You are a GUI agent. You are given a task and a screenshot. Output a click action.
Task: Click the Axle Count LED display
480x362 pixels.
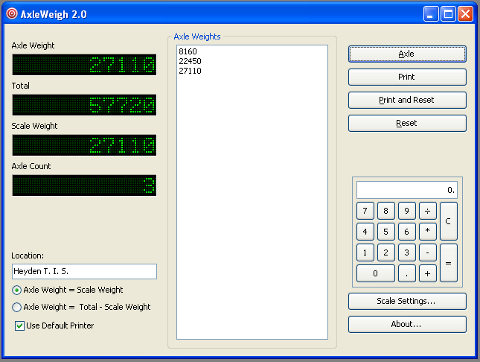tap(84, 185)
